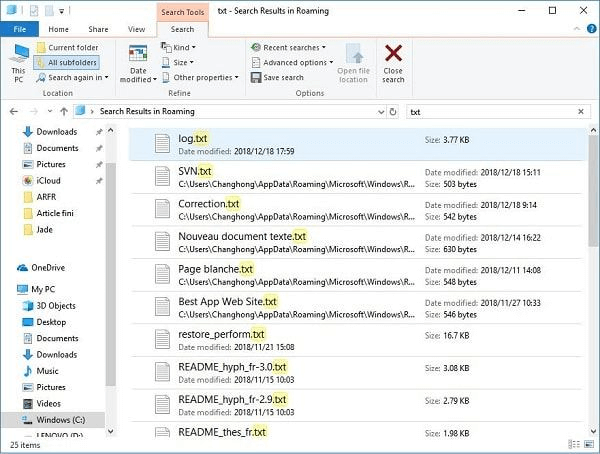Open the log.txt file icon

pos(162,143)
